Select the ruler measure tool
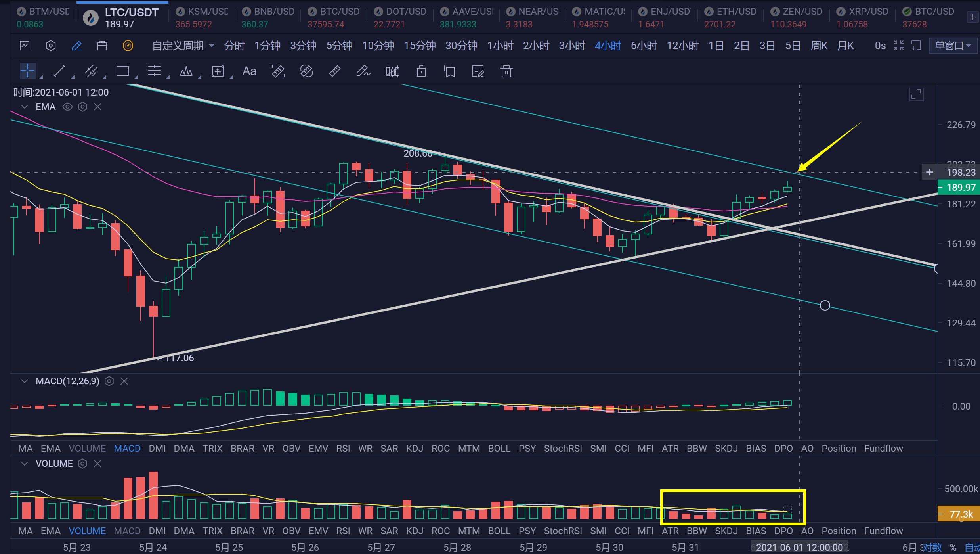Screen dimensions: 980x554 pos(334,71)
